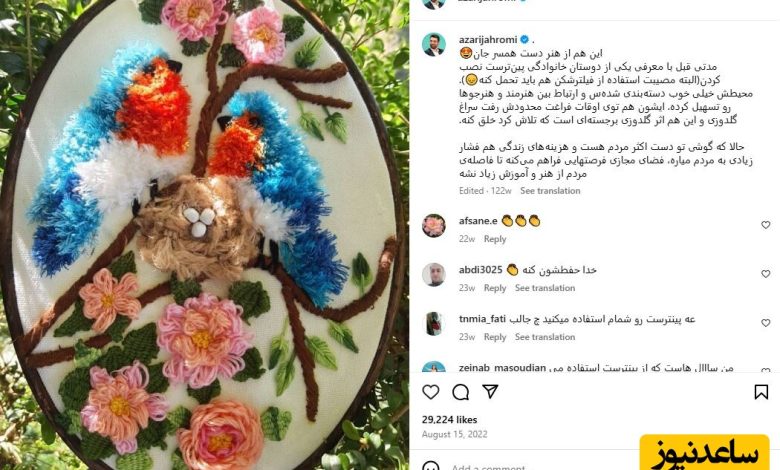The image size is (780, 470).
Task: Open tnmia_fati commenter avatar
Action: tap(434, 323)
